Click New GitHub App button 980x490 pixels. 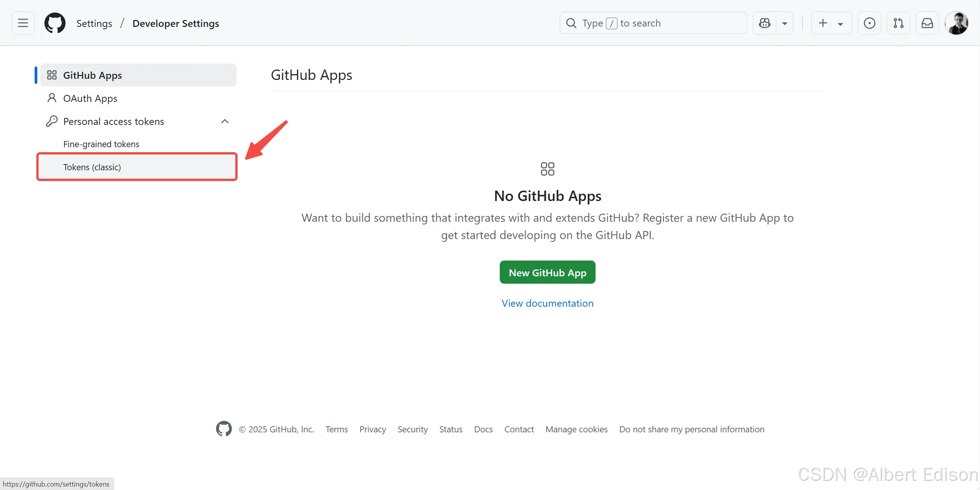(x=547, y=272)
